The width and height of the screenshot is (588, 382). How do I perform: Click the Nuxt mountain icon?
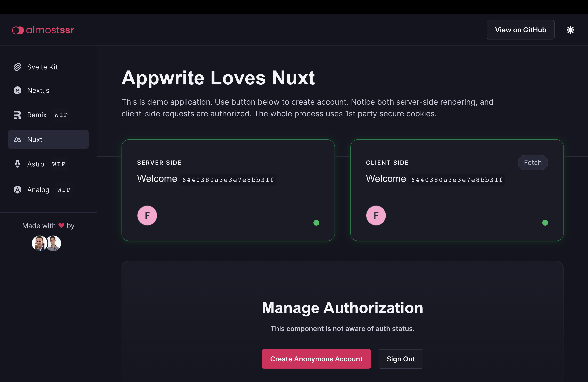(17, 140)
